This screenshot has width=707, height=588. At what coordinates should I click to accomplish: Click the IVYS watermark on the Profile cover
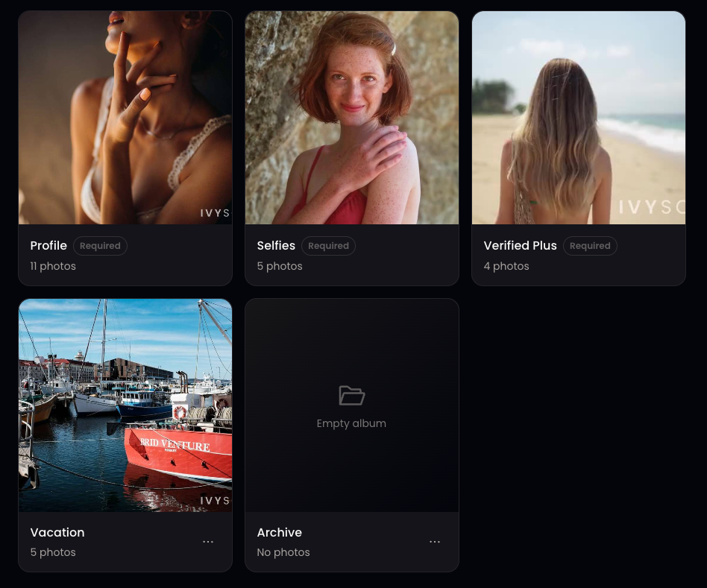(x=215, y=212)
